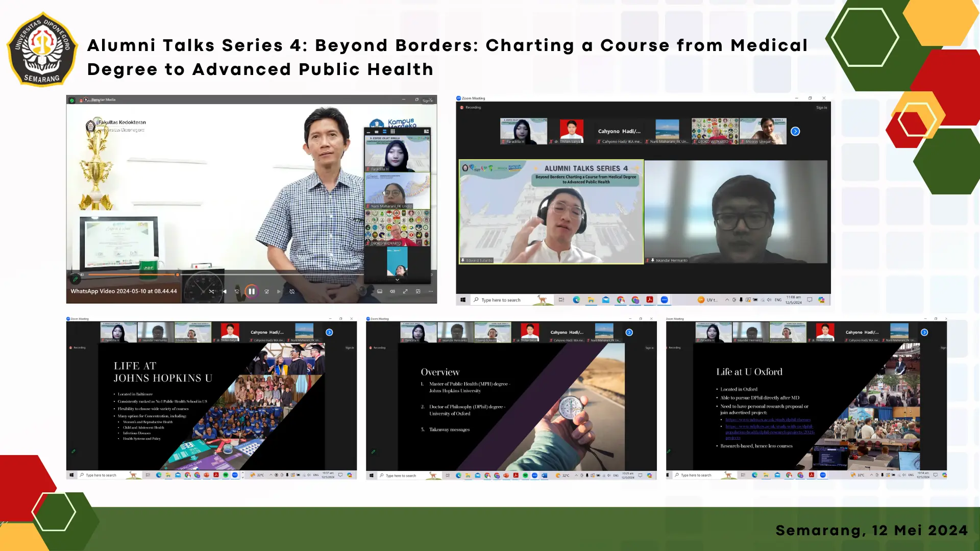Open Mail app in top-right taskbar
The width and height of the screenshot is (980, 551).
tap(606, 300)
